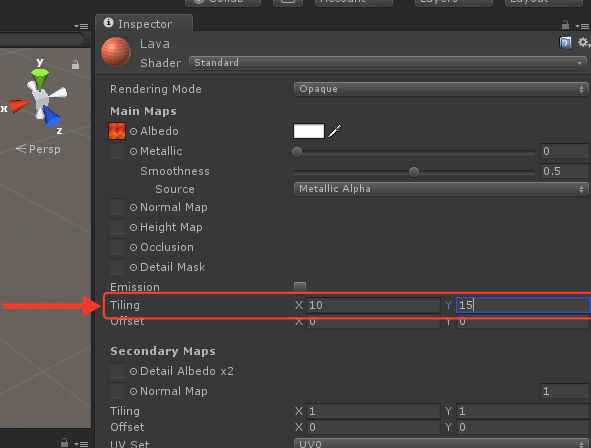Screen dimensions: 591x448
Task: Toggle the scene gizmo lock icon
Action: coord(75,65)
